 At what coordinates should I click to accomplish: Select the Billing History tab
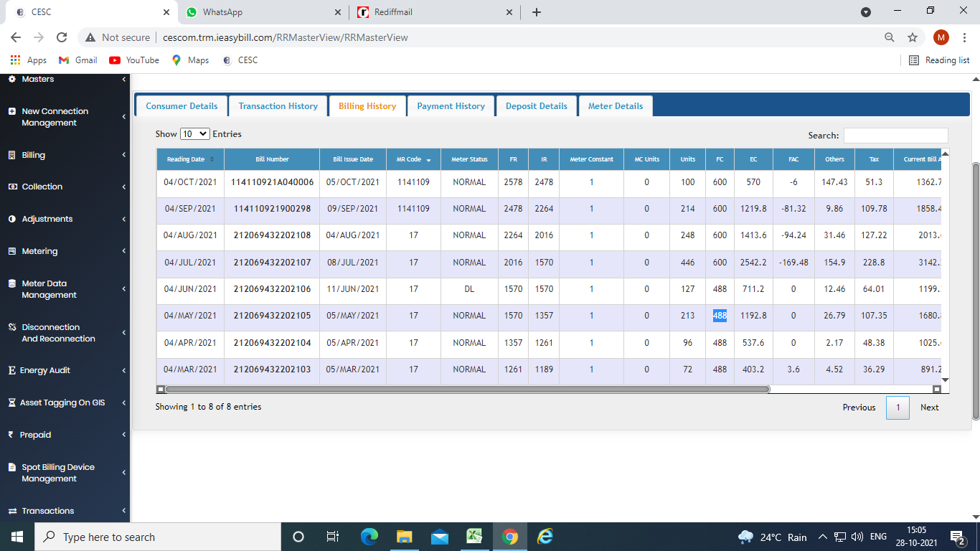pos(367,105)
